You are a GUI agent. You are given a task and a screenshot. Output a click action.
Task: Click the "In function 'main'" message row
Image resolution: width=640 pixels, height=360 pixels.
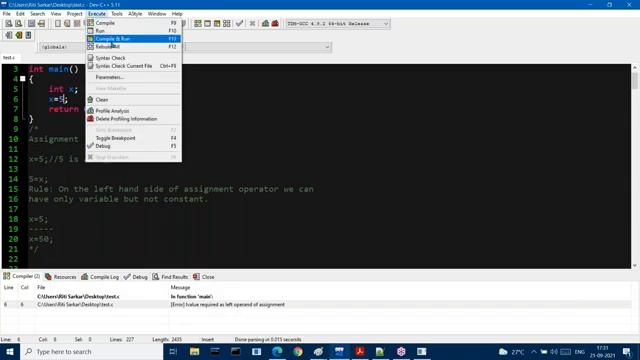tap(316, 297)
